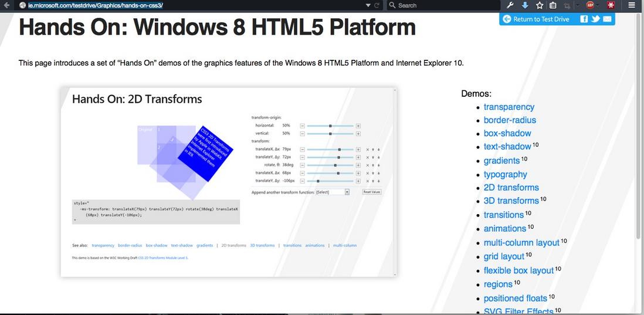Open the URL bar history dropdown arrow
The image size is (644, 315).
[368, 5]
